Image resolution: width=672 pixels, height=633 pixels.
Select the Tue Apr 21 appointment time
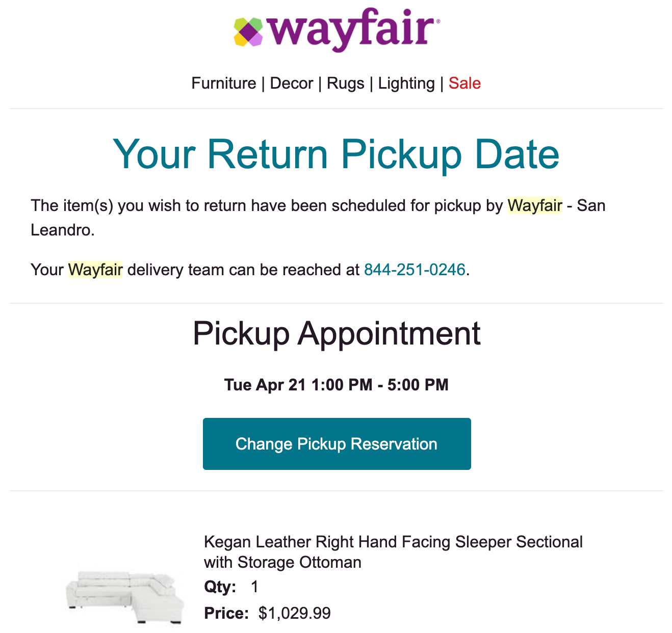(337, 385)
